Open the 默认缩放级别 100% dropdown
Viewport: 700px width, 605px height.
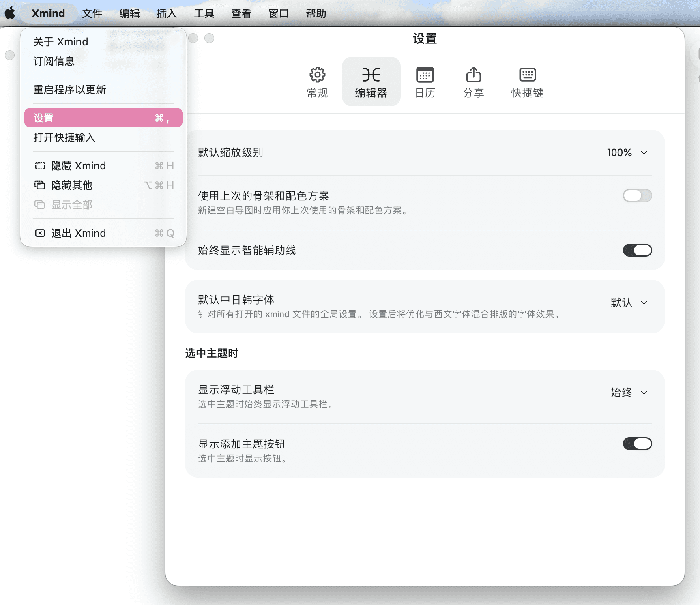[x=627, y=152]
